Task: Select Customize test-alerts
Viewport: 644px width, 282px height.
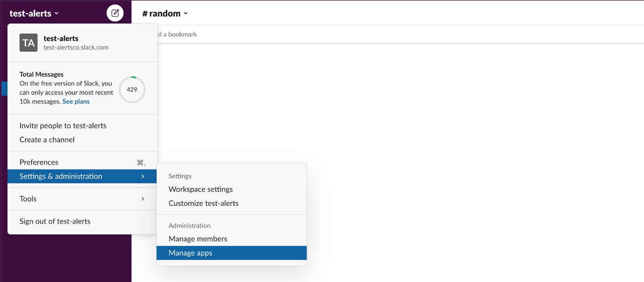Action: click(x=204, y=203)
